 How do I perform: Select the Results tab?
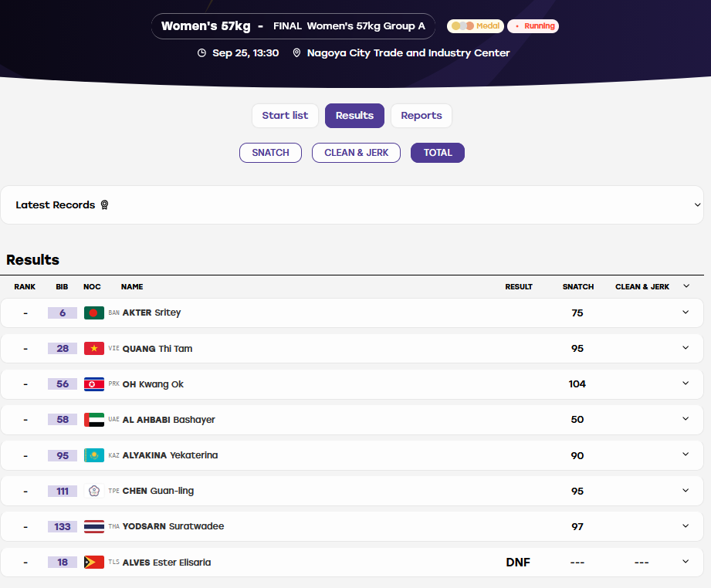[354, 116]
